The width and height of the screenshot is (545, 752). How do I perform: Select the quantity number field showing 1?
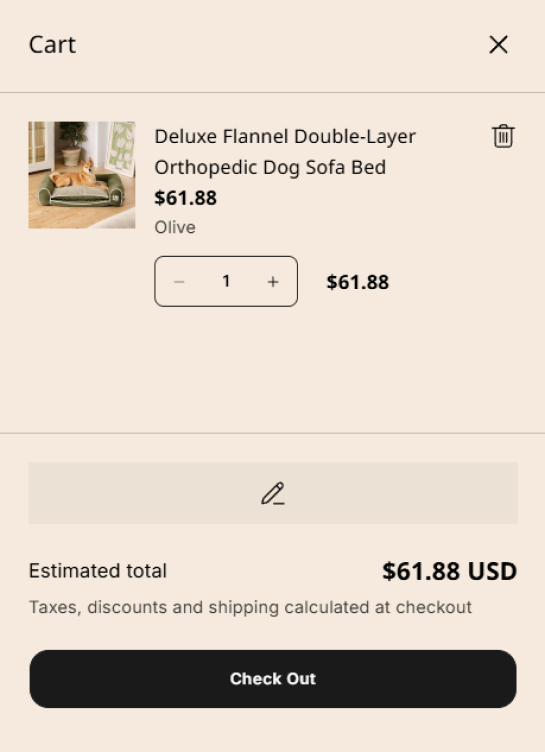pyautogui.click(x=226, y=282)
